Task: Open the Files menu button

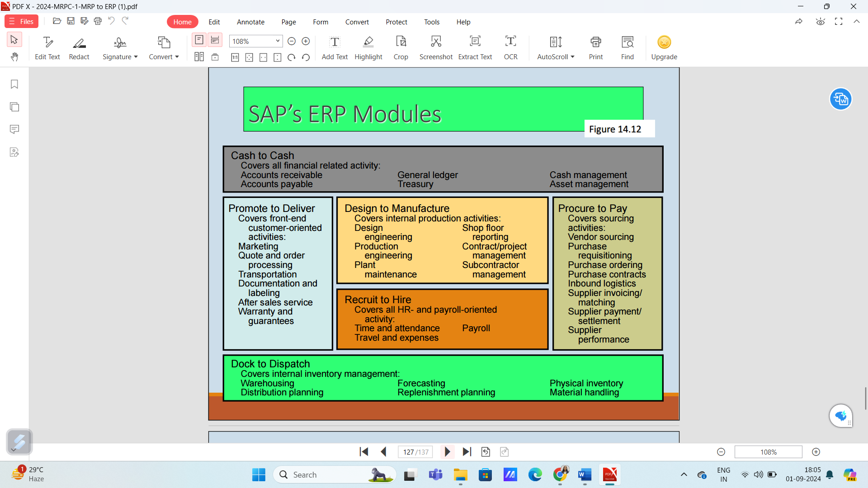Action: pos(21,22)
